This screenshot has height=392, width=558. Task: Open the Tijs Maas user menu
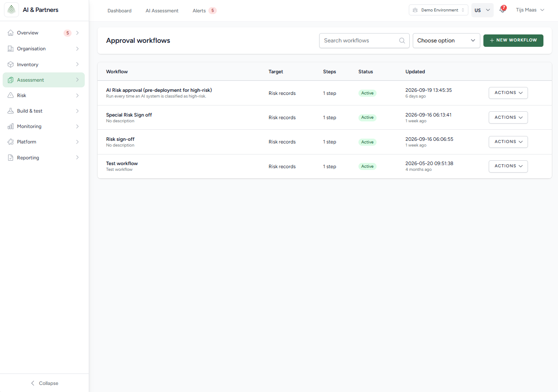coord(530,10)
